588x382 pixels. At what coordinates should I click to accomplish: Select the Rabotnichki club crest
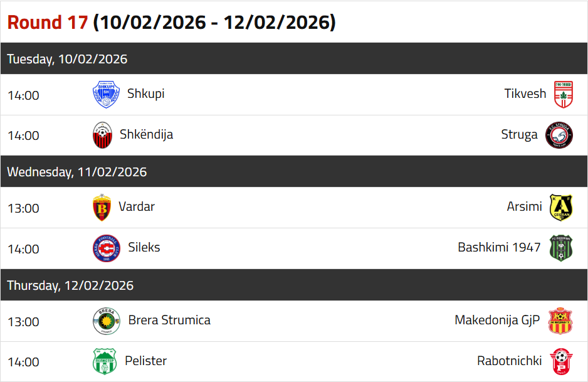(x=561, y=361)
